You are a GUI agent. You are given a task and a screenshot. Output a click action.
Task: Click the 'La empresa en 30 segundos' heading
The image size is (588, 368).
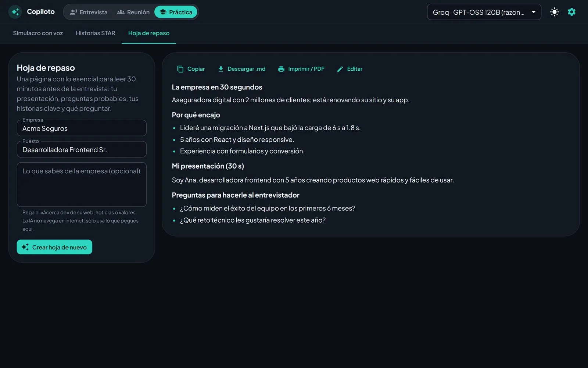217,87
